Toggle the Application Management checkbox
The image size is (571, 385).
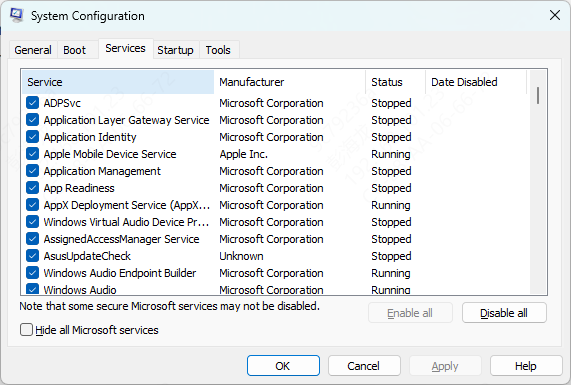click(32, 171)
